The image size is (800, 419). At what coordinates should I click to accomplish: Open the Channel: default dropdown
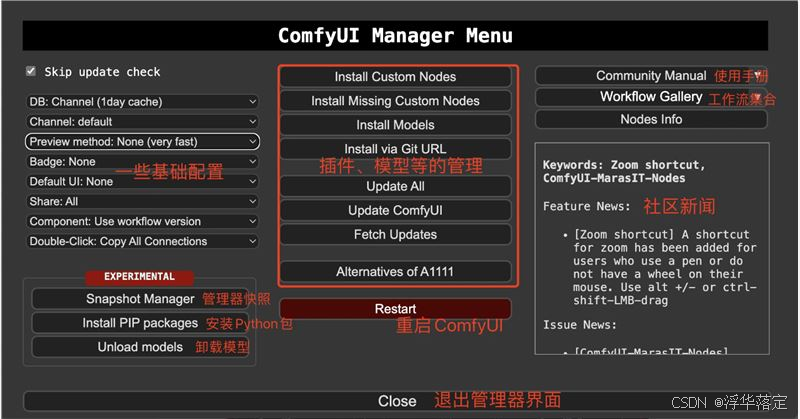(x=142, y=121)
